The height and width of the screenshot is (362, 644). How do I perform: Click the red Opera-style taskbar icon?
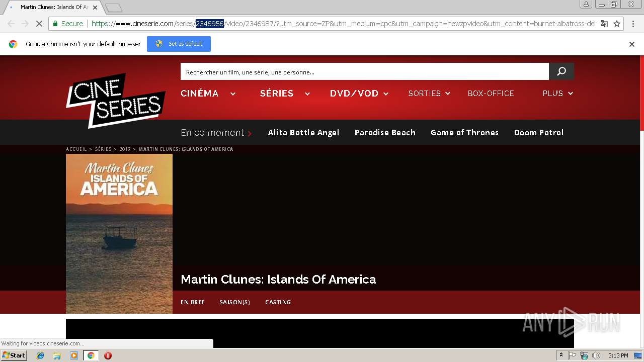(x=108, y=355)
